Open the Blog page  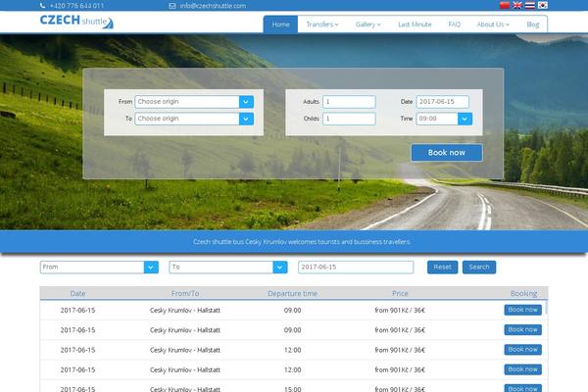pos(532,24)
